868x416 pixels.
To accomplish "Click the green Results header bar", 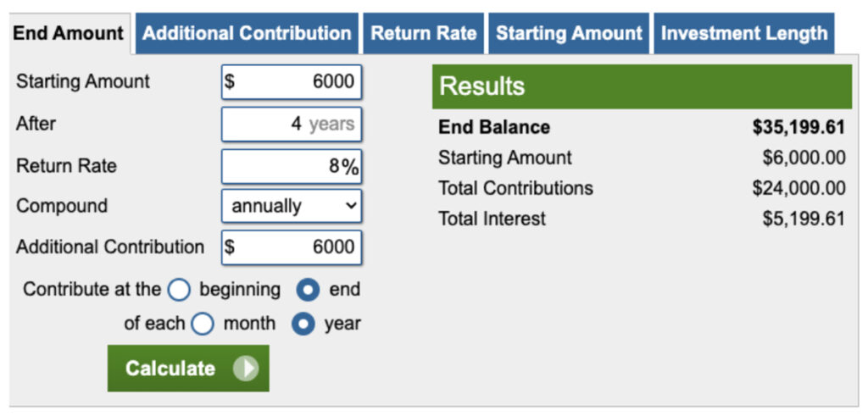I will tap(642, 86).
